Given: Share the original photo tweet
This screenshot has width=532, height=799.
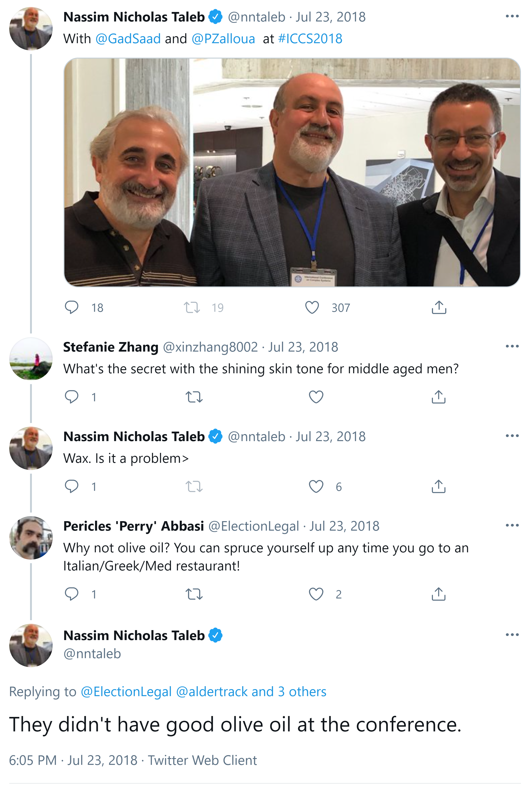Looking at the screenshot, I should [439, 307].
